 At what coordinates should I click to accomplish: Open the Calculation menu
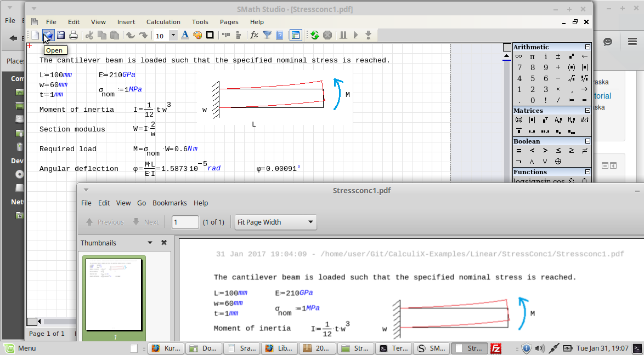coord(163,22)
